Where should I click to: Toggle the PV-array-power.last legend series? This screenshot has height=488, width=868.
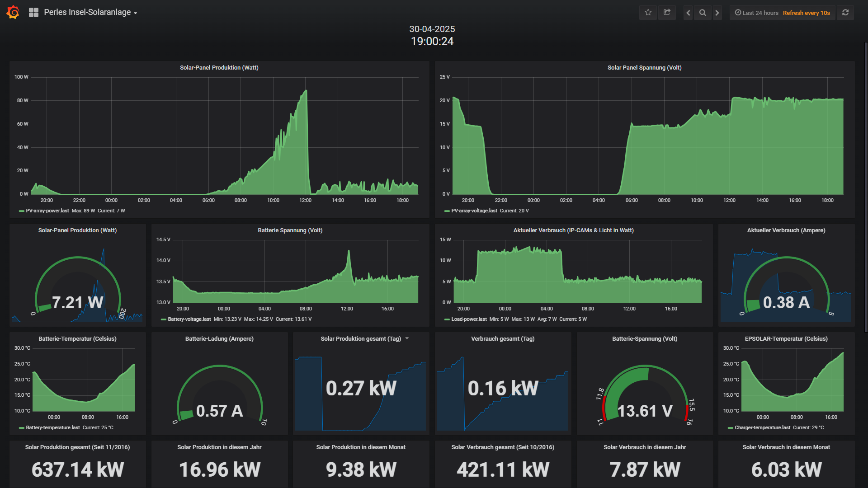pos(47,211)
